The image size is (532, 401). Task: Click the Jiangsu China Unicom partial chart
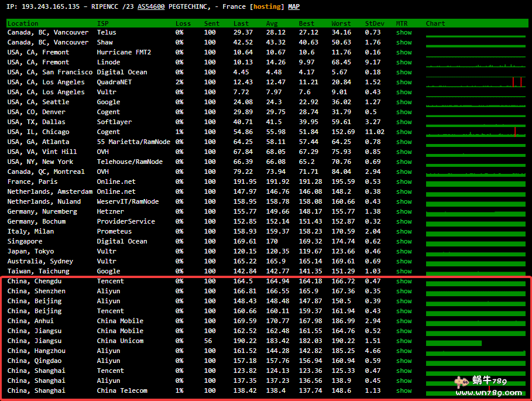[454, 343]
